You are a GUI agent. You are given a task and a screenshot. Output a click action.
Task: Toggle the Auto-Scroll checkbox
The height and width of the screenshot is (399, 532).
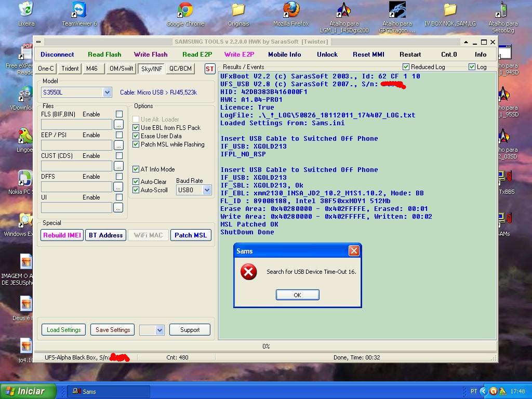click(136, 190)
